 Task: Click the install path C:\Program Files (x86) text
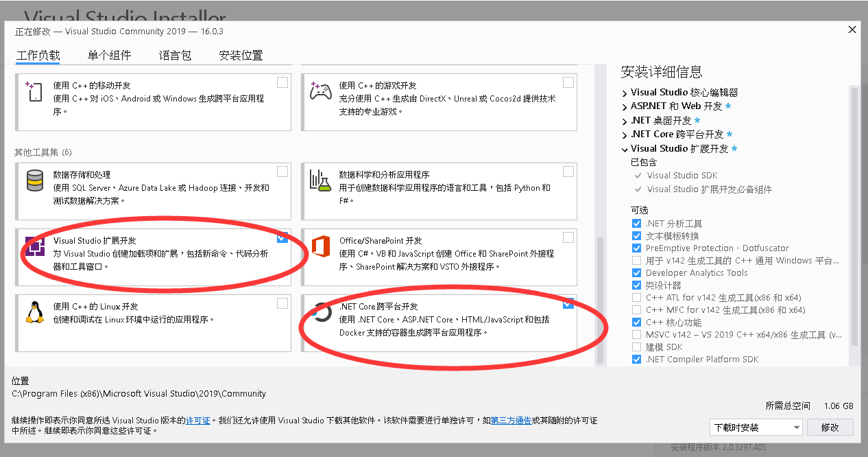point(139,394)
